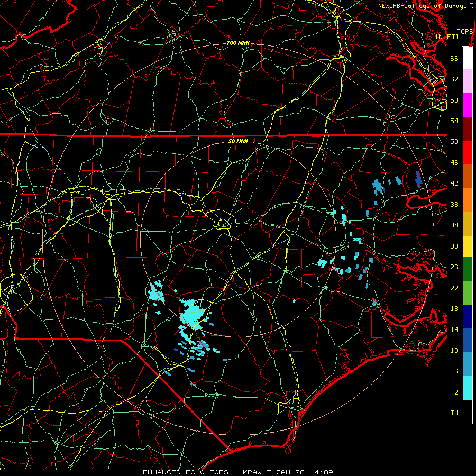Click the dark orange 46 kft legend swatch
Screen dimensions: 476x476
(x=467, y=176)
